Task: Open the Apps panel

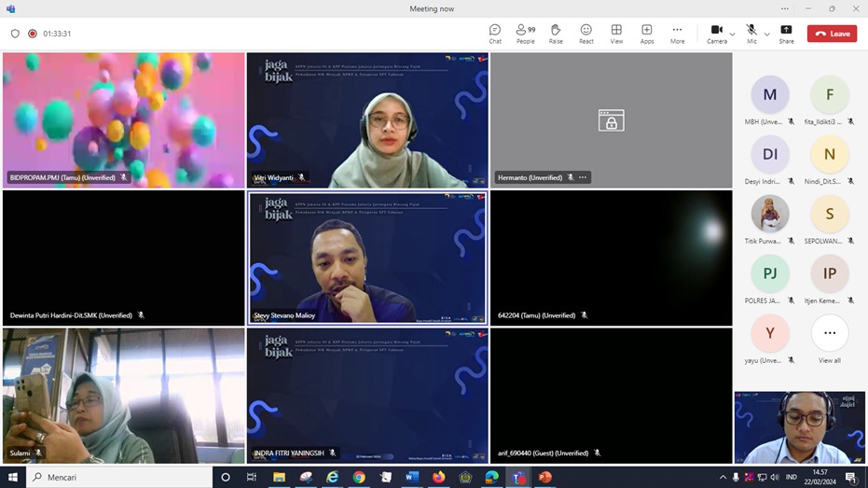Action: pos(647,34)
